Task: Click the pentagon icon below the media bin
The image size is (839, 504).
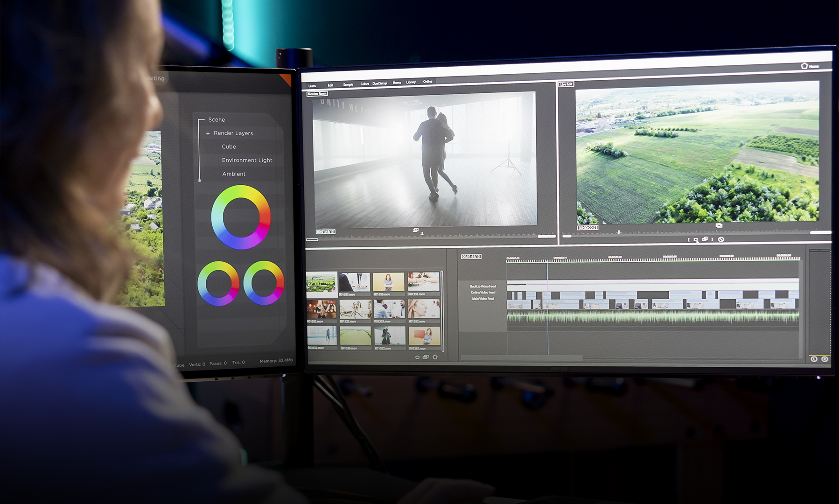Action: point(435,357)
